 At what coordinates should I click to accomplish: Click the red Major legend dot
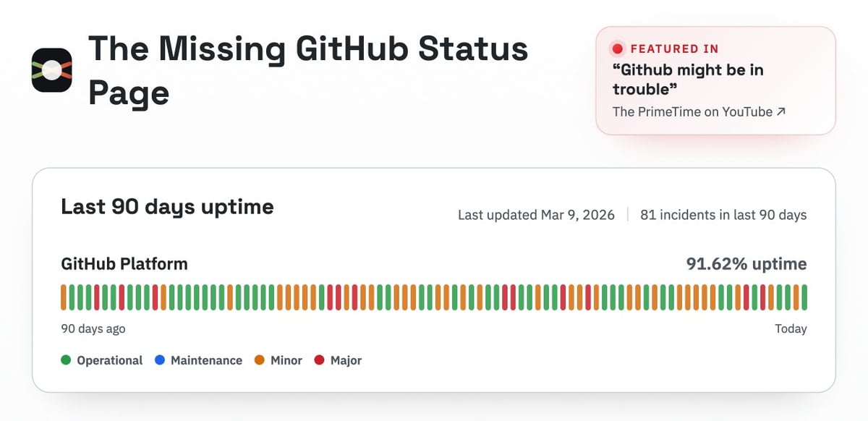(x=319, y=360)
